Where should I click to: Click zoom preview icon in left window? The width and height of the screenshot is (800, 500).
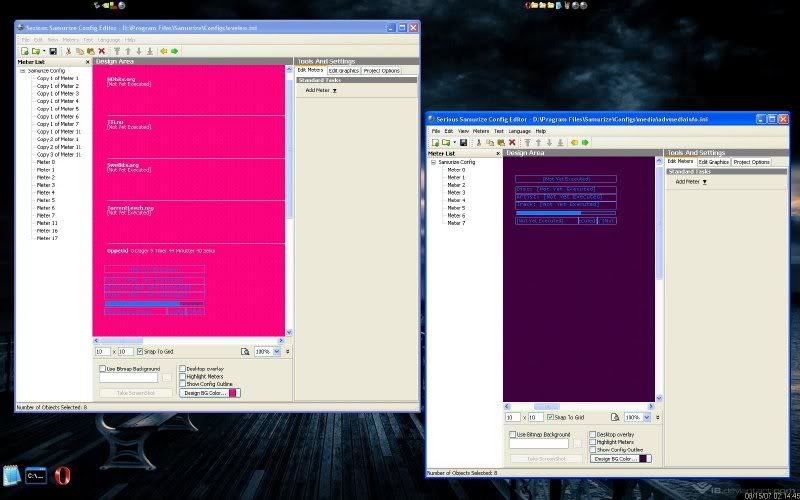[x=245, y=351]
